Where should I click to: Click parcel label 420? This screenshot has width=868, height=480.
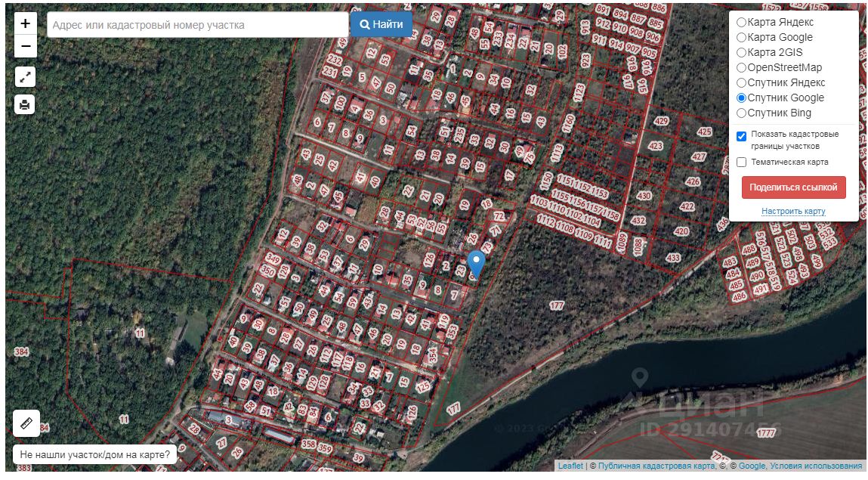pos(681,231)
